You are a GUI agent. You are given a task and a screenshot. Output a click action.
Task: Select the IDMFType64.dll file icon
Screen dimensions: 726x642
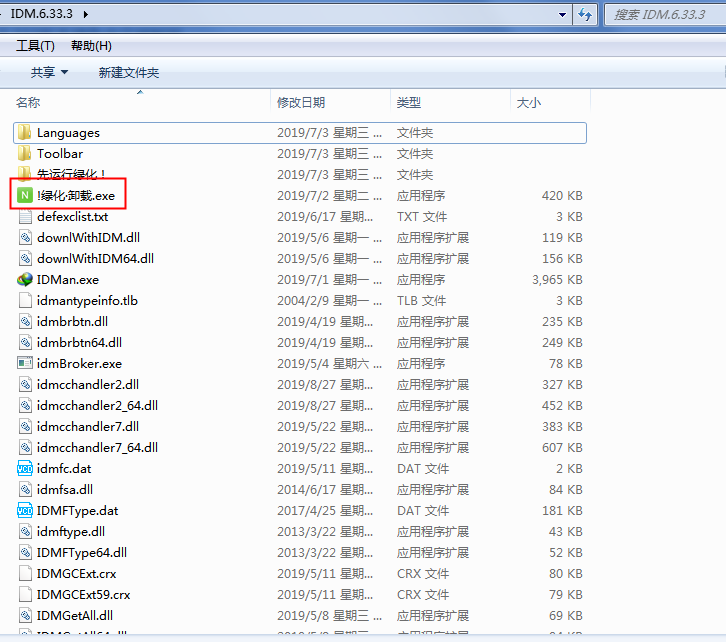coord(25,553)
